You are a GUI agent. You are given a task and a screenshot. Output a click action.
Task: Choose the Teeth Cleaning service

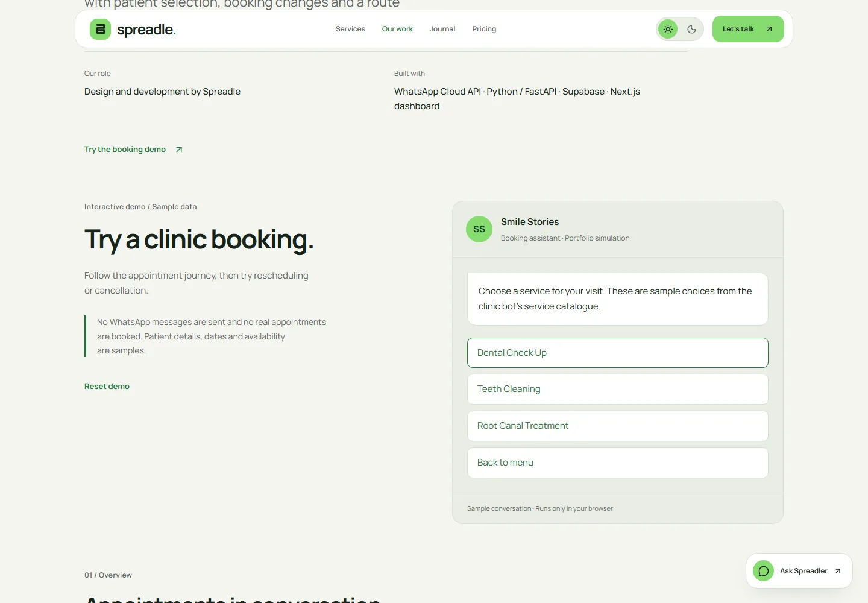(x=618, y=390)
